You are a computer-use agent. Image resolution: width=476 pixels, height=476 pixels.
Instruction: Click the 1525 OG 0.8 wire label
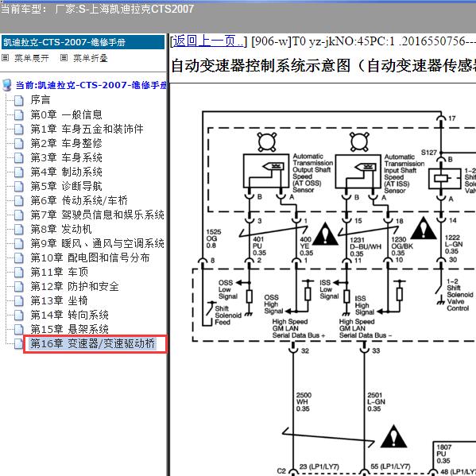coord(214,238)
